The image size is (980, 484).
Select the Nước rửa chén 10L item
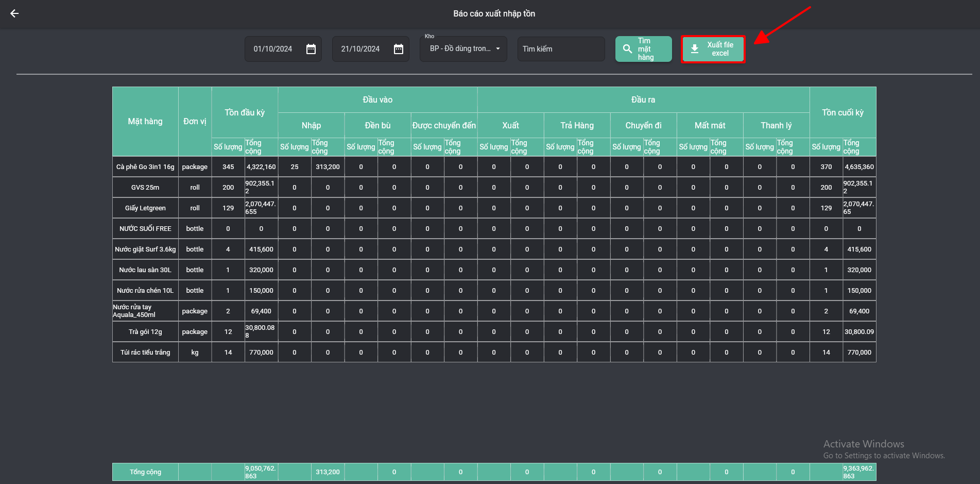(x=145, y=291)
